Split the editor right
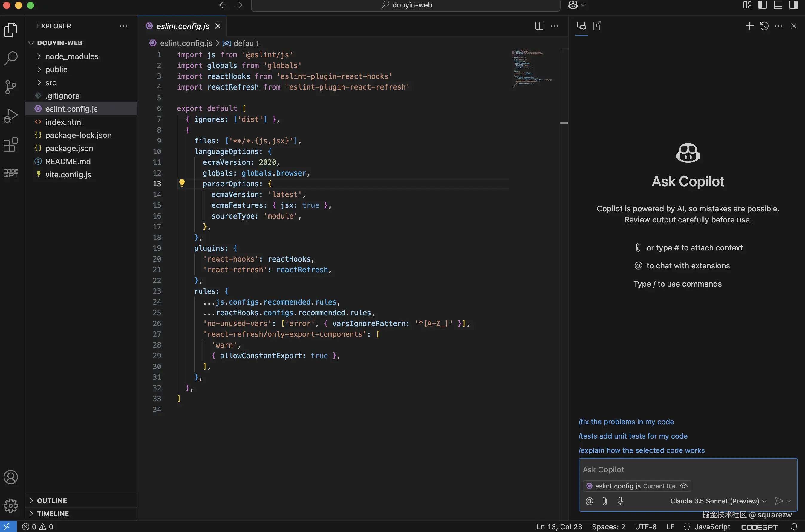 539,26
